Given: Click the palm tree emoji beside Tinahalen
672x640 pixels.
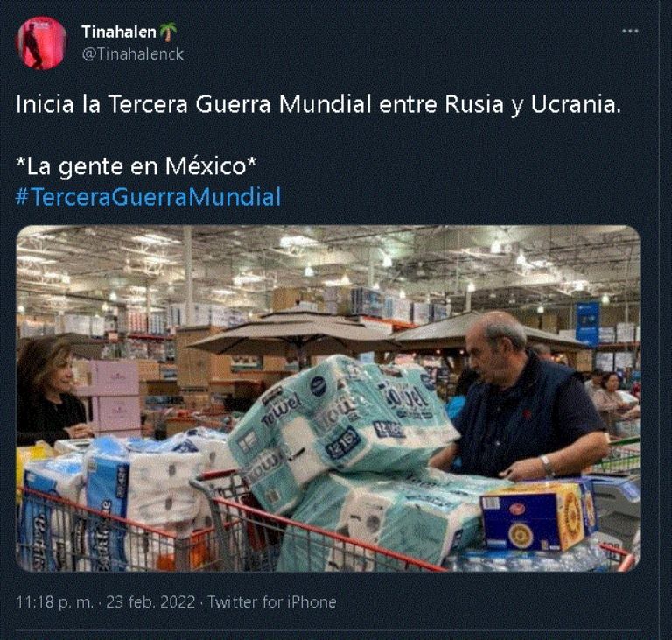Looking at the screenshot, I should [168, 32].
